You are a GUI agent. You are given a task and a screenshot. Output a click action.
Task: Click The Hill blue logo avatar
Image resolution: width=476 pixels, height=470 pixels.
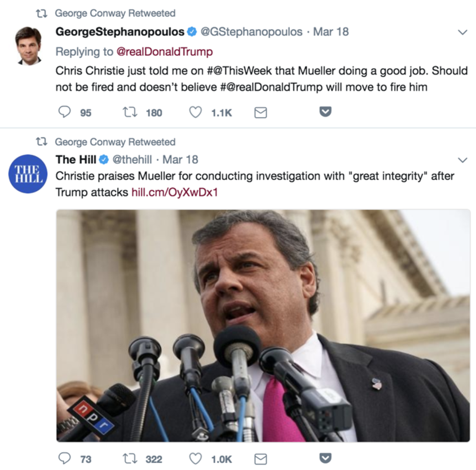[x=28, y=173]
